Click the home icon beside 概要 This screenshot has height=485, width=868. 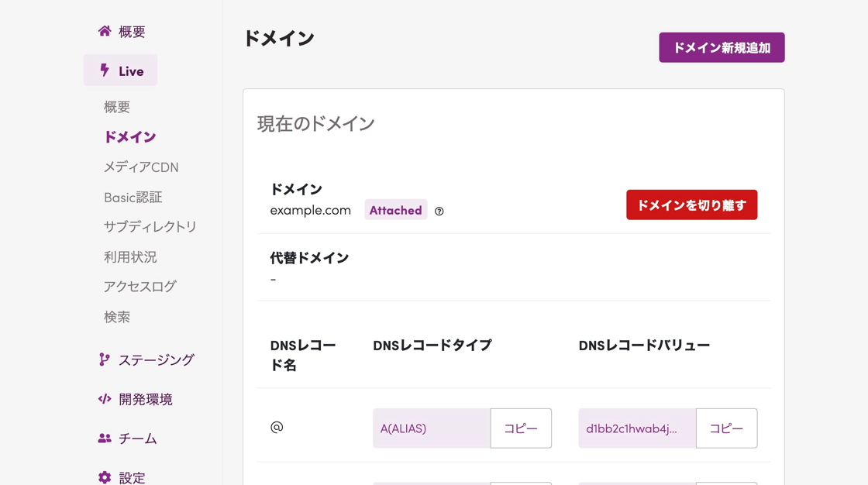[x=105, y=31]
